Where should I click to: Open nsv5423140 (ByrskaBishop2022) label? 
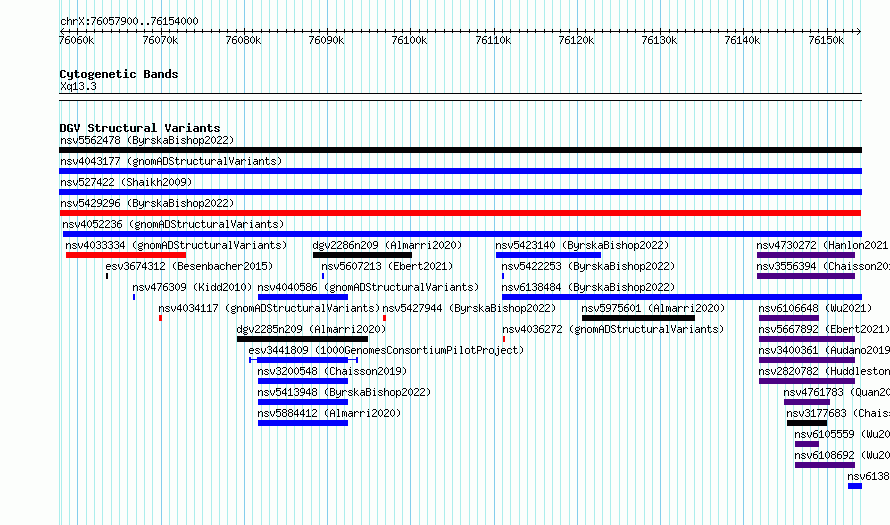pos(582,245)
